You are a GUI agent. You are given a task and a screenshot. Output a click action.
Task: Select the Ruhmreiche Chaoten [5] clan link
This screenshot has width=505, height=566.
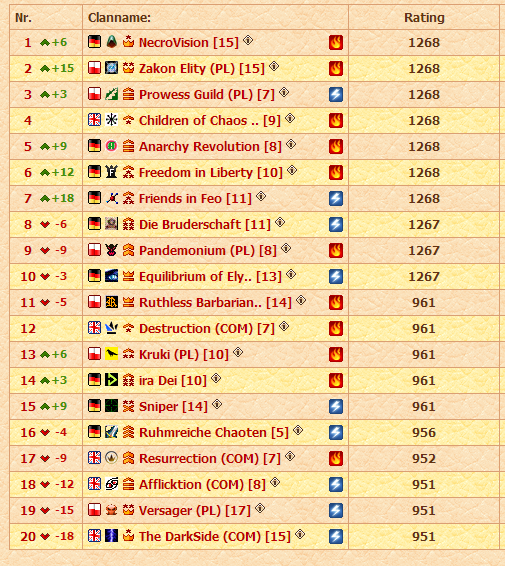tap(214, 432)
